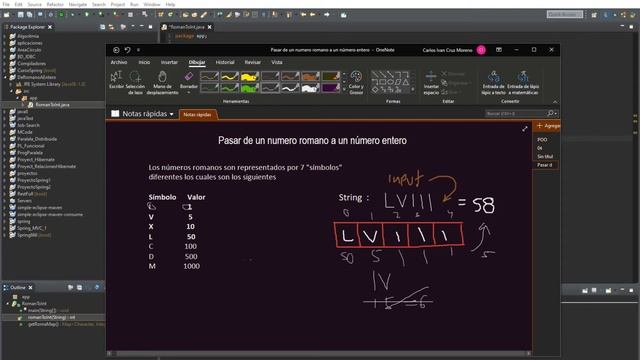Image resolution: width=640 pixels, height=360 pixels.
Task: Open the OneNote ribbon display options icon
Action: 499,50
